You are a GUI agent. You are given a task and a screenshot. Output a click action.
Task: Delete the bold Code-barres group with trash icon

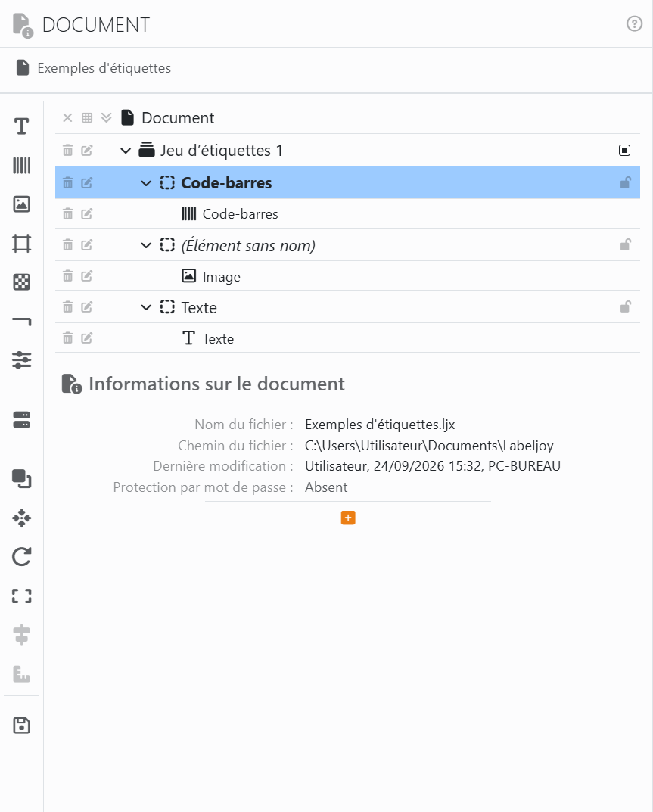pos(67,182)
